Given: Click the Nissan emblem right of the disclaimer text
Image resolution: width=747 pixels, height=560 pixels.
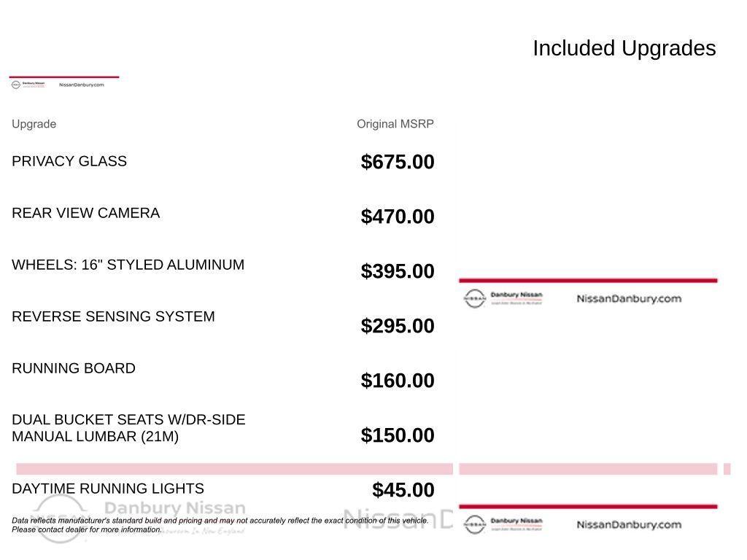Looking at the screenshot, I should tap(474, 524).
